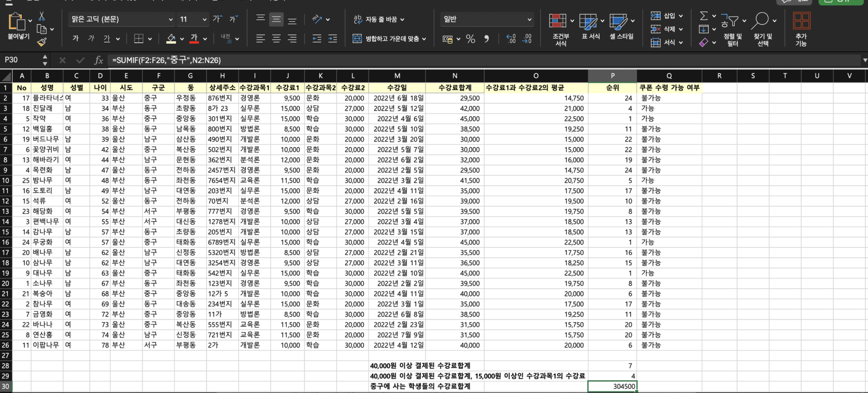Click the format painter brush icon
This screenshot has height=393, width=868.
[42, 42]
